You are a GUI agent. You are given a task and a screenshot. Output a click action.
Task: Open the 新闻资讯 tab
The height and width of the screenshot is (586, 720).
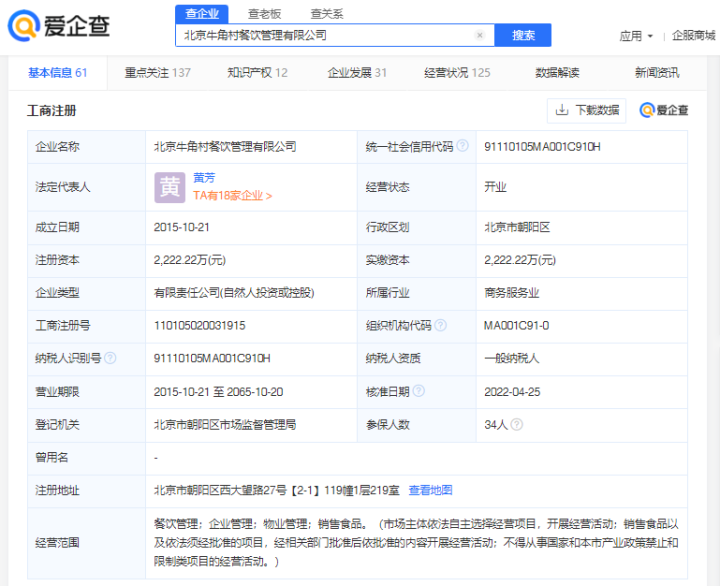coord(657,73)
